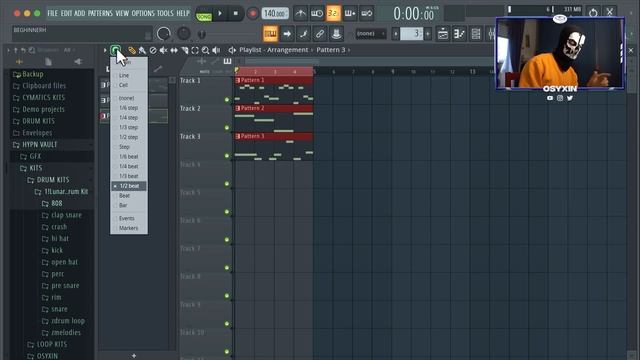Expand the Playlist menu arrow beside the magnet icon

coord(105,50)
